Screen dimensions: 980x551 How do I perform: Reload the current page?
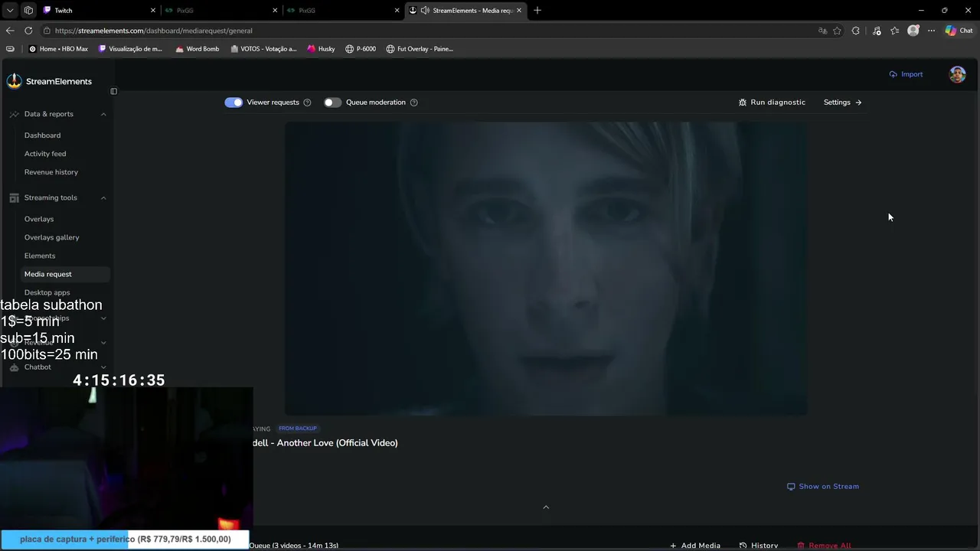click(x=28, y=31)
